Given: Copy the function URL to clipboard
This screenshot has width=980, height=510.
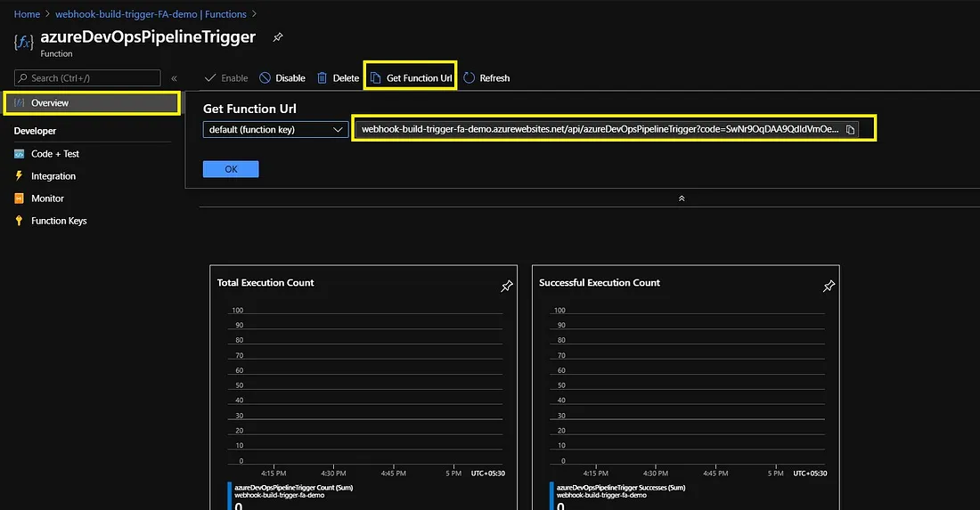Looking at the screenshot, I should (x=850, y=130).
